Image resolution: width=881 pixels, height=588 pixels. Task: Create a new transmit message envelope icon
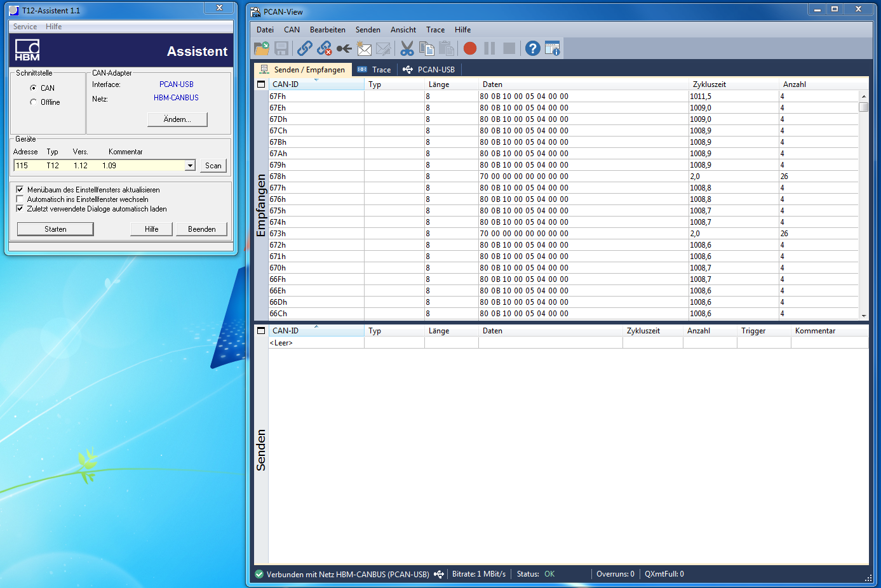(x=364, y=48)
